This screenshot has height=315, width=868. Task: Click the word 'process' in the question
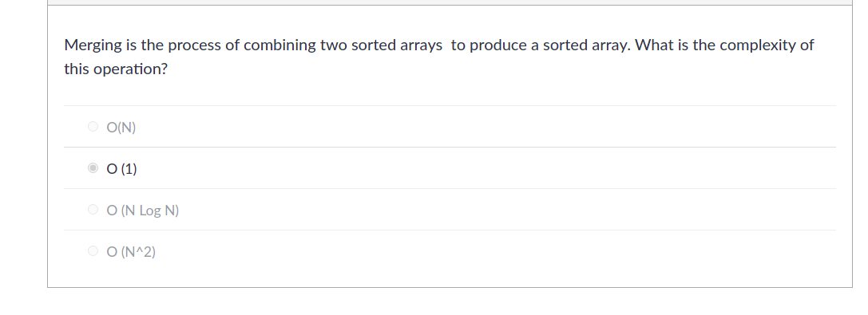point(194,46)
